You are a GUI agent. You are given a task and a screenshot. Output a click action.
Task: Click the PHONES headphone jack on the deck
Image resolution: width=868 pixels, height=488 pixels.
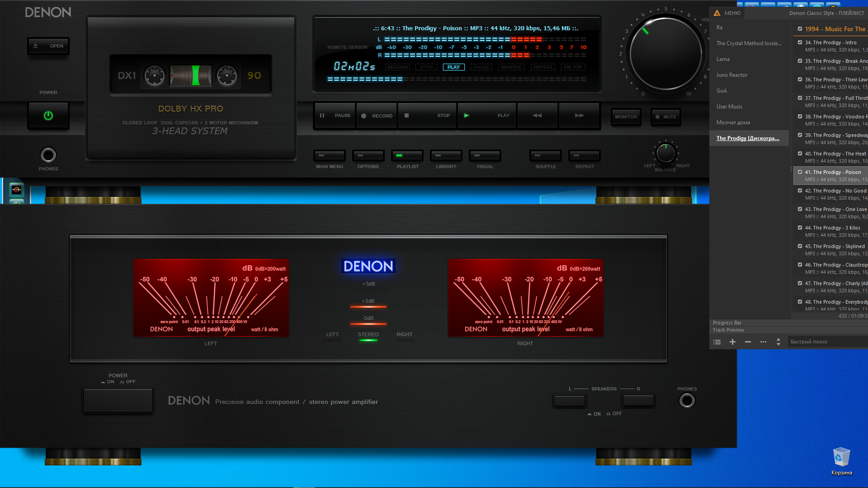(x=48, y=155)
